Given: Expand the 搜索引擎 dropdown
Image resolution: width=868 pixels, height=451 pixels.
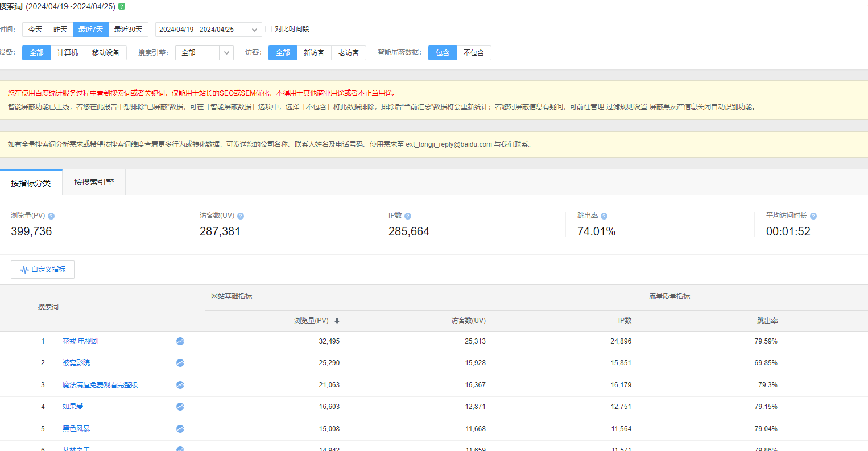Looking at the screenshot, I should tap(226, 53).
